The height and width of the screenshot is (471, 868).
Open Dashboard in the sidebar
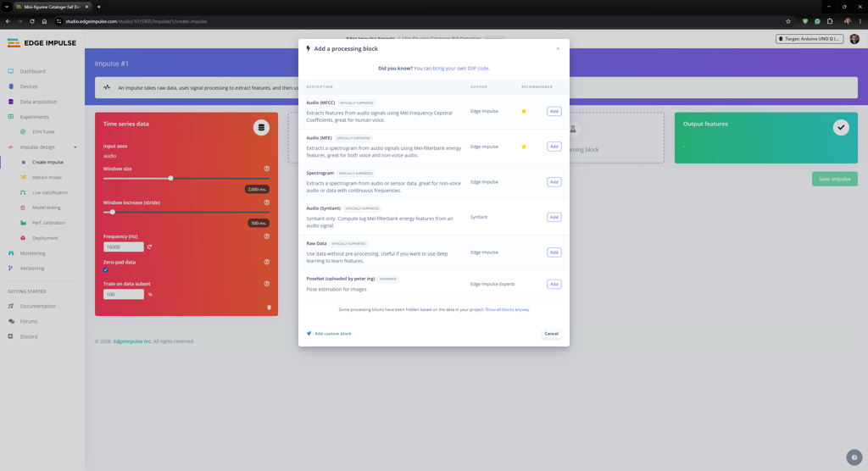33,71
